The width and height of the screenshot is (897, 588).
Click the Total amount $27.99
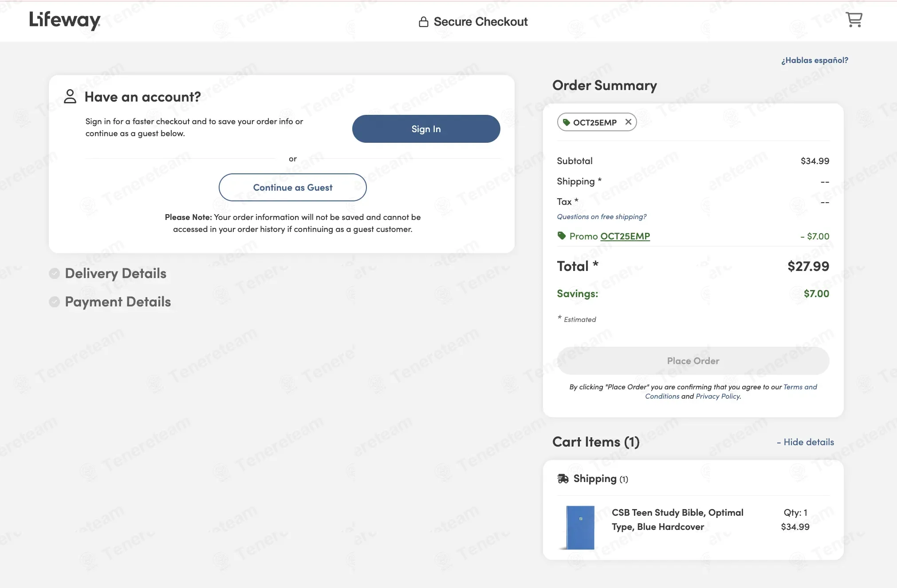[x=808, y=266]
